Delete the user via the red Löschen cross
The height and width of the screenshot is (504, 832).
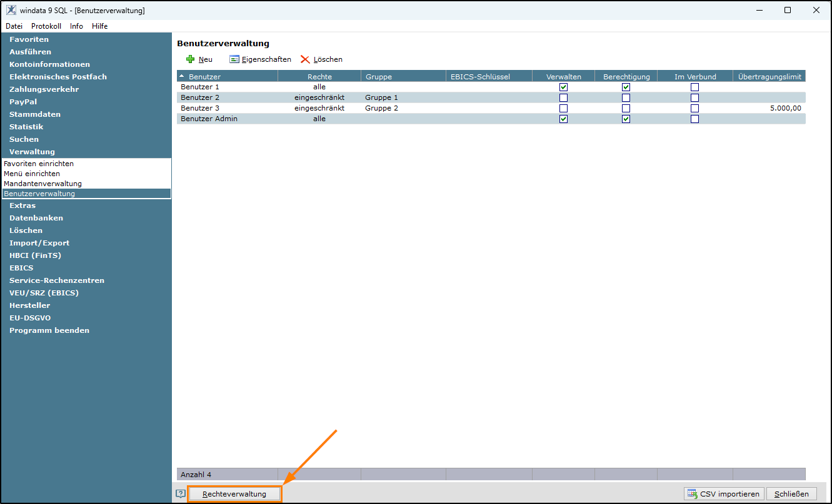coord(321,59)
